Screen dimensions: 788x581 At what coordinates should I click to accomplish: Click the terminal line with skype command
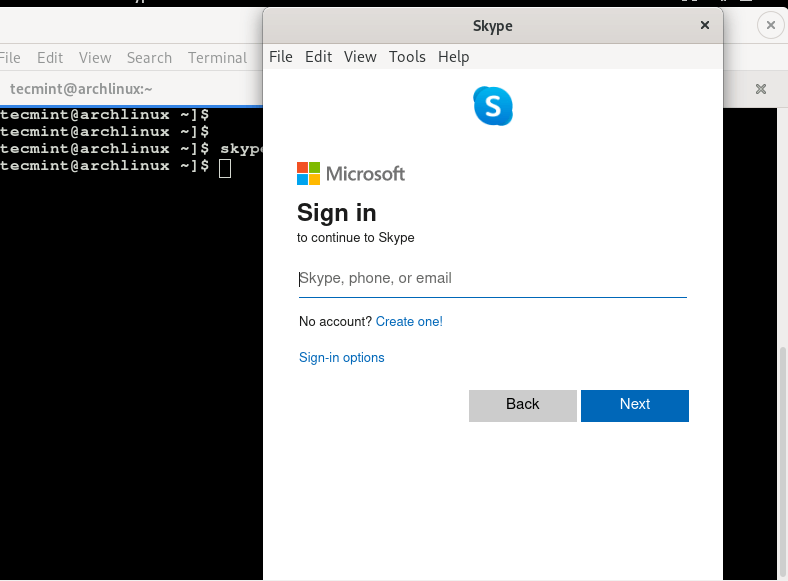click(x=131, y=149)
